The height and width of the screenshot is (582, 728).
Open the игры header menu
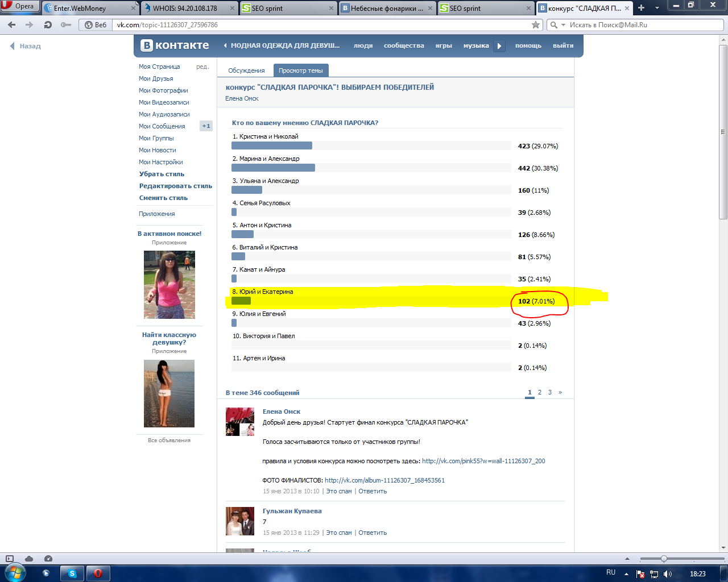(444, 45)
